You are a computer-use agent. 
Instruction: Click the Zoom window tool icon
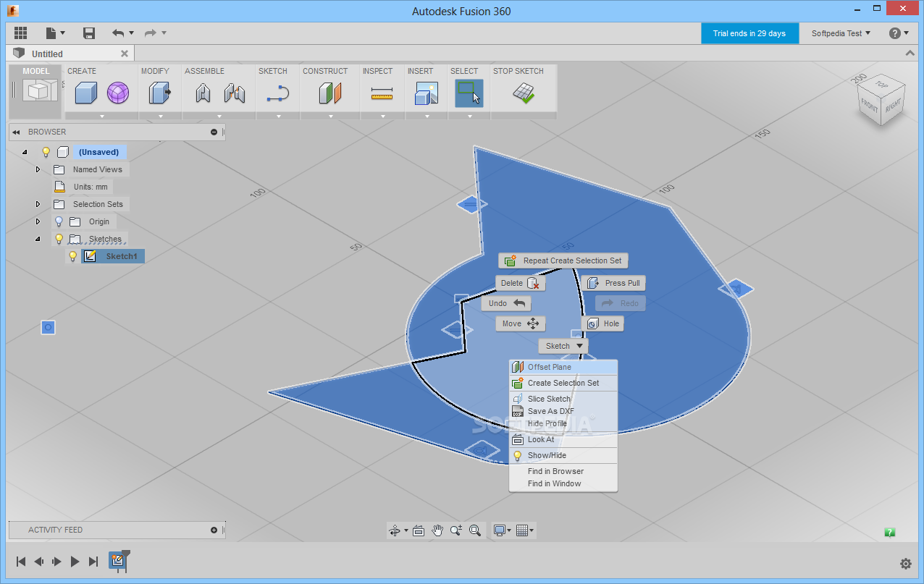(x=455, y=530)
